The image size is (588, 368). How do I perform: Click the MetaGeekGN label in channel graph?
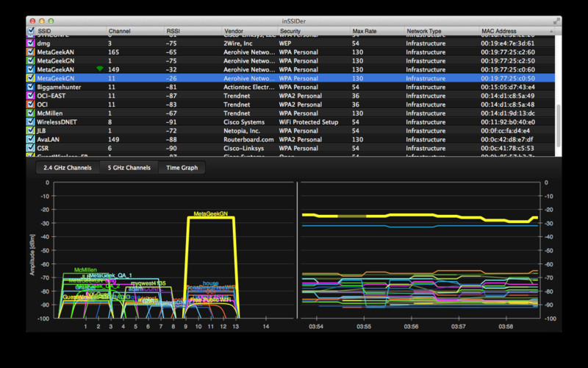210,214
